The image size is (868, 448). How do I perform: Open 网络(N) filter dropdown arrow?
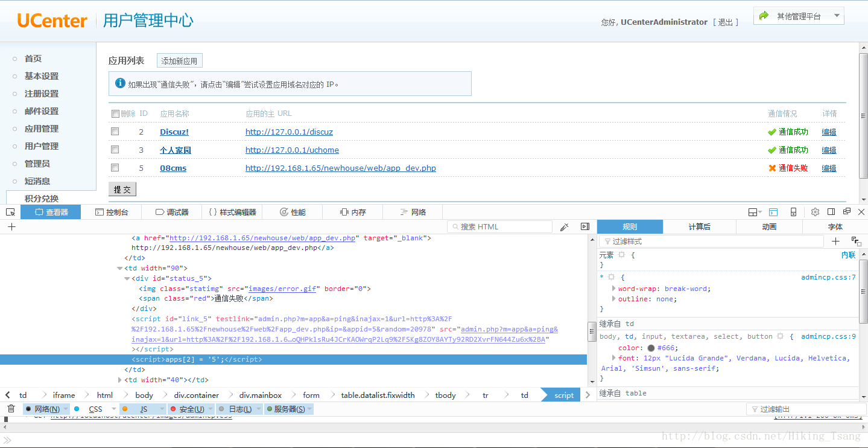pos(66,409)
